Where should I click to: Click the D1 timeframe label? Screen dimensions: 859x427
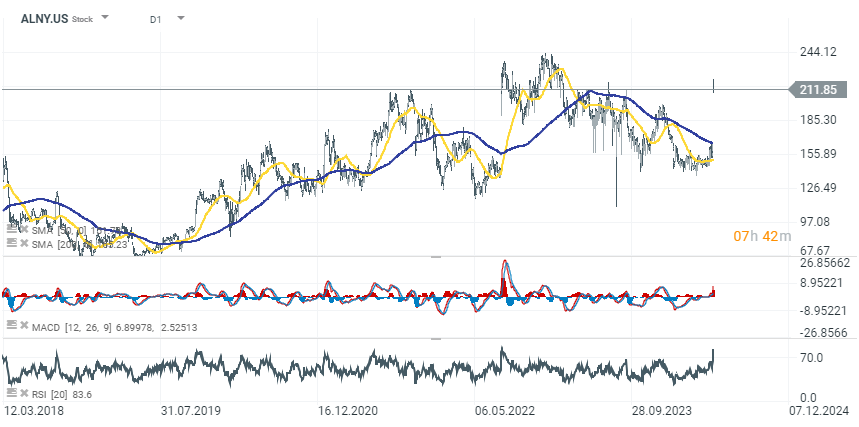pos(156,19)
